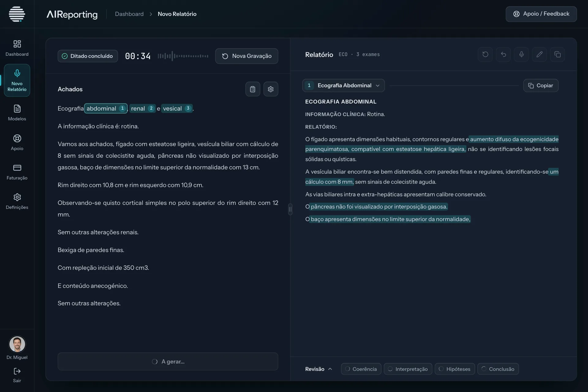Select the Conclusão review chip
Viewport: 588px width, 392px height.
pos(498,369)
